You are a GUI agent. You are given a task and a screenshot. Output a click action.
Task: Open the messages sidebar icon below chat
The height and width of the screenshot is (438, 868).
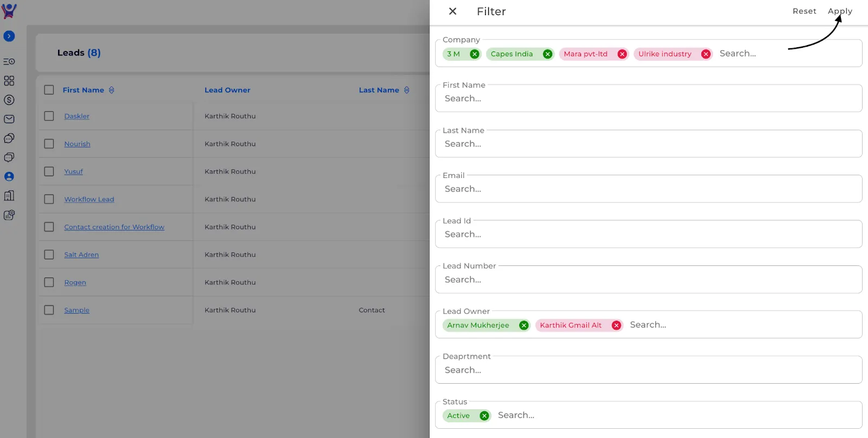click(x=9, y=157)
